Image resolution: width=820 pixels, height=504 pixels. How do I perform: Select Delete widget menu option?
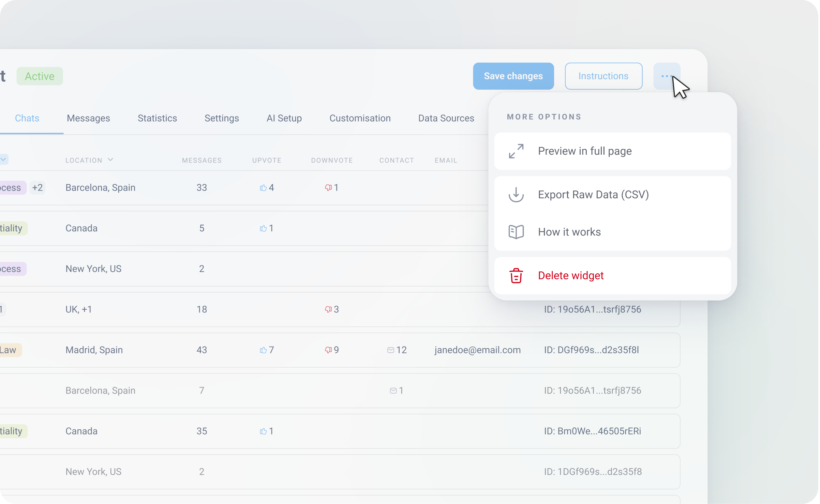[x=571, y=276]
